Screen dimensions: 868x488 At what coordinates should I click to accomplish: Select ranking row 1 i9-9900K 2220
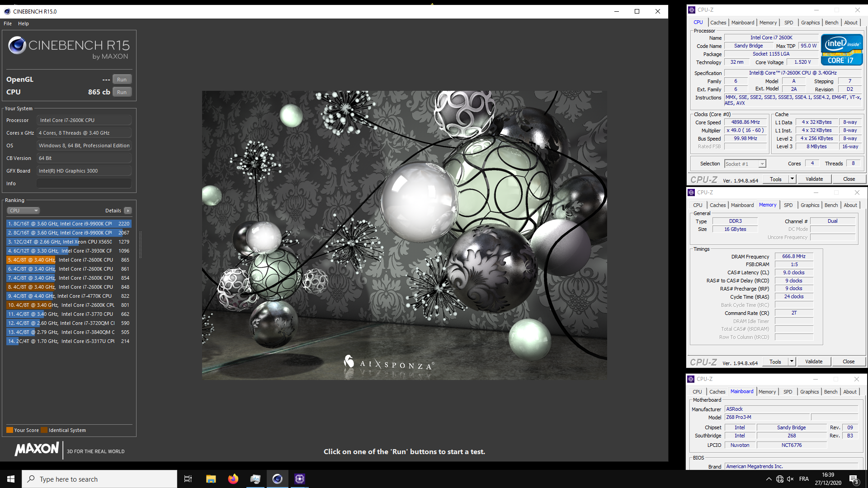(x=69, y=224)
